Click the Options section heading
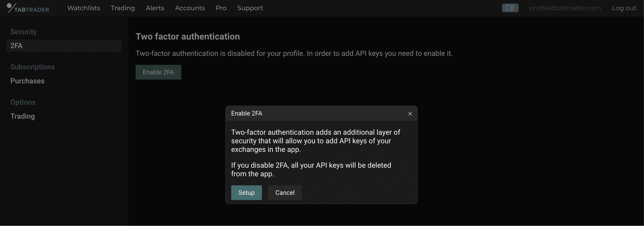This screenshot has width=644, height=226. point(23,102)
